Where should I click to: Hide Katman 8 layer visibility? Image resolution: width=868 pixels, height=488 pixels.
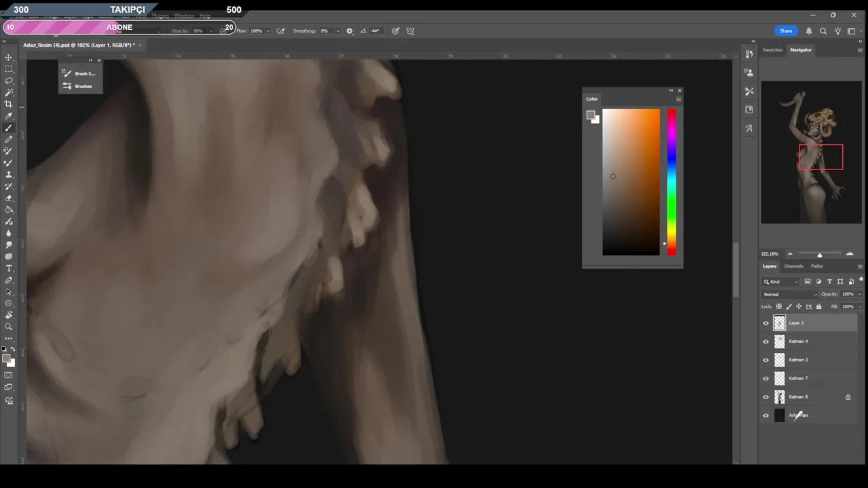click(x=766, y=397)
